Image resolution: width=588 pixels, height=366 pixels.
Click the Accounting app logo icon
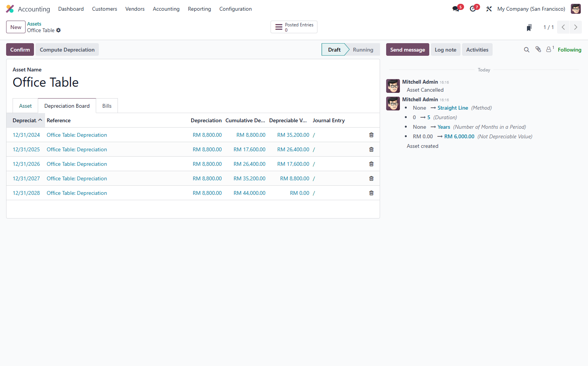[10, 9]
